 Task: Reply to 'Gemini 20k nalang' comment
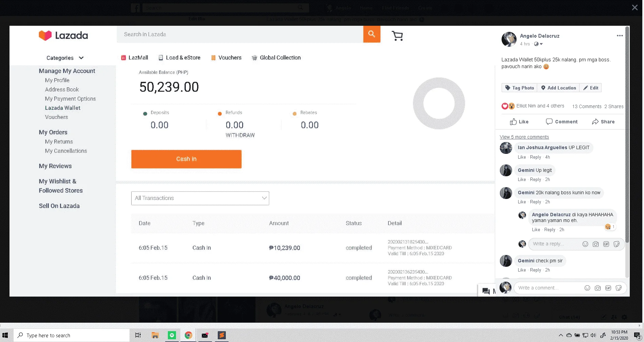click(x=535, y=202)
